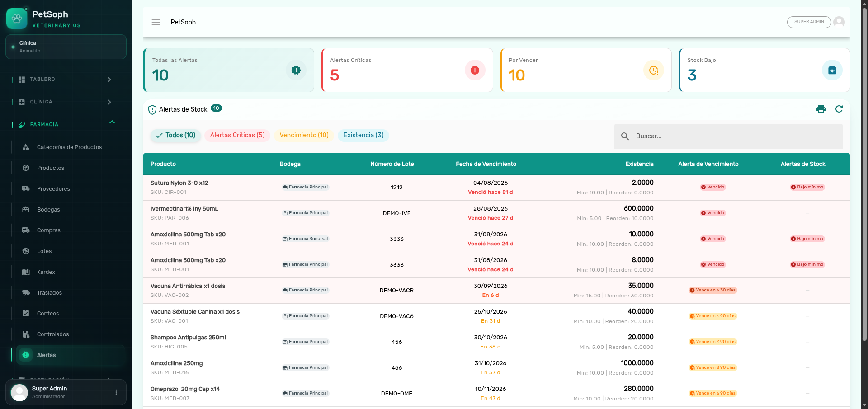Go to Proveedores in sidebar

[x=53, y=189]
